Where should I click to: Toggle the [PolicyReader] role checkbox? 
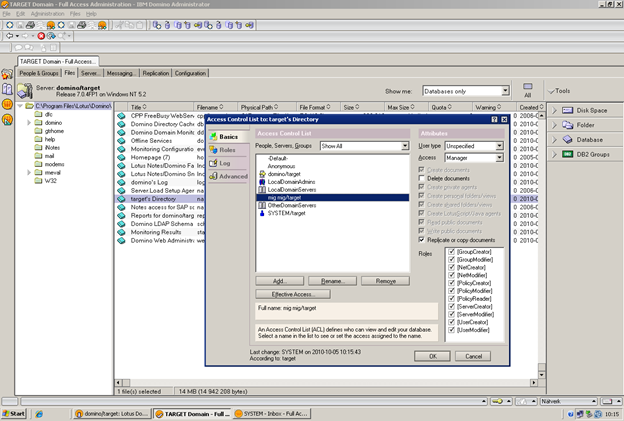(451, 298)
